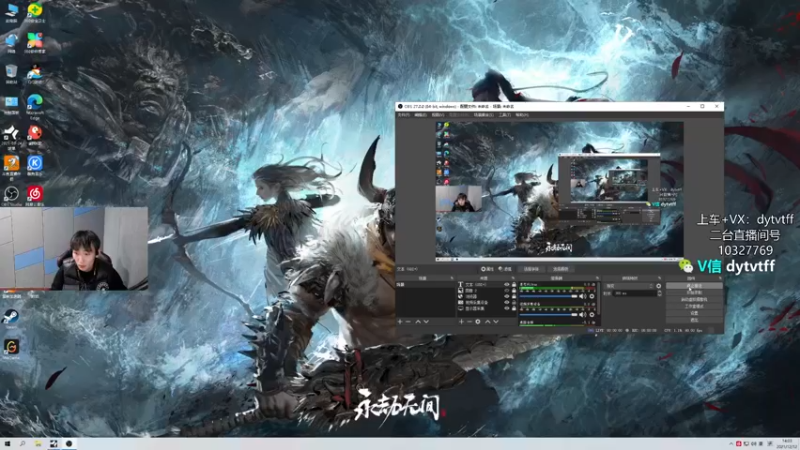
Task: Open source properties gear in Sources toolbar
Action: pos(478,322)
